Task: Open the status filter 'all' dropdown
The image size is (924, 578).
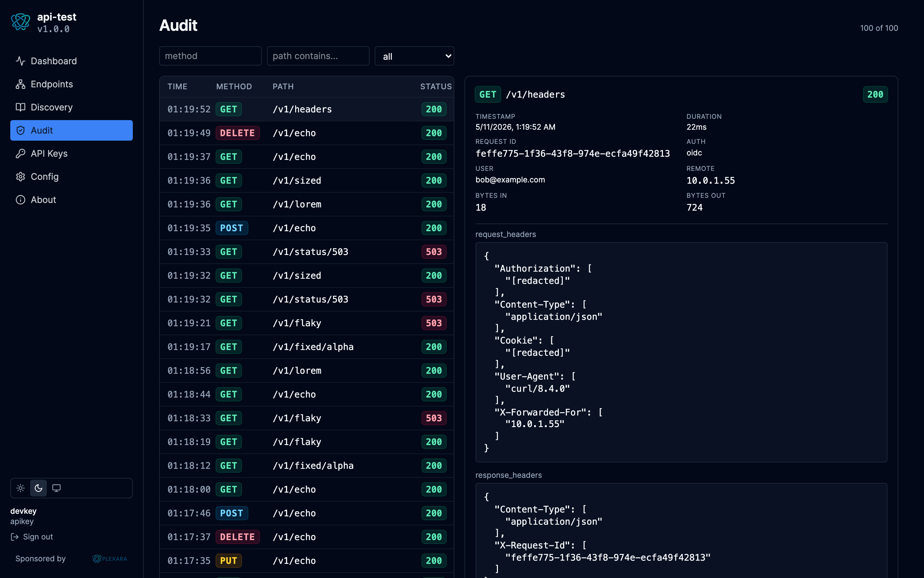Action: (414, 56)
